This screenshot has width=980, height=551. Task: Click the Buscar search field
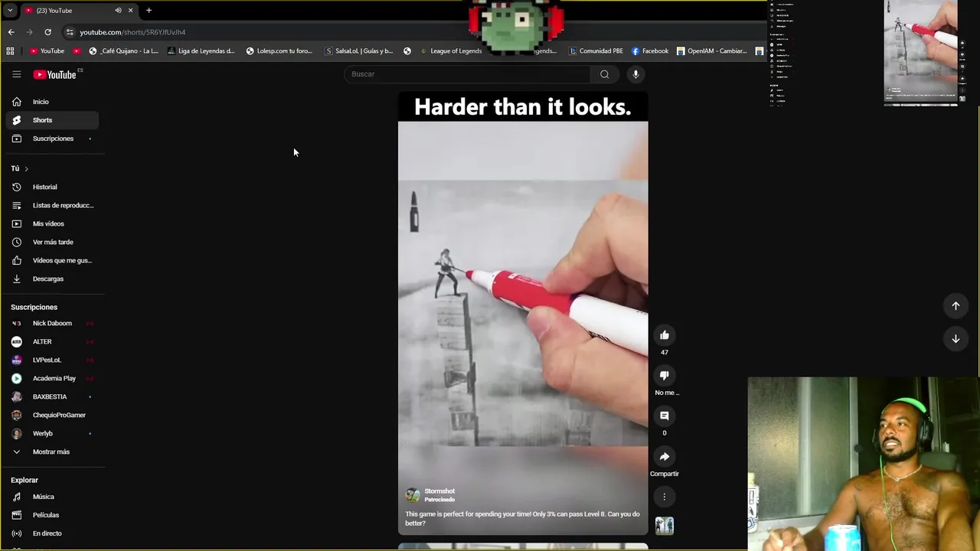click(467, 74)
